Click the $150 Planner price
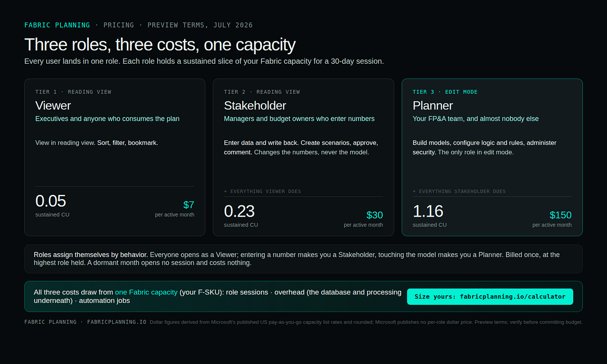This screenshot has height=364, width=607. coord(561,215)
